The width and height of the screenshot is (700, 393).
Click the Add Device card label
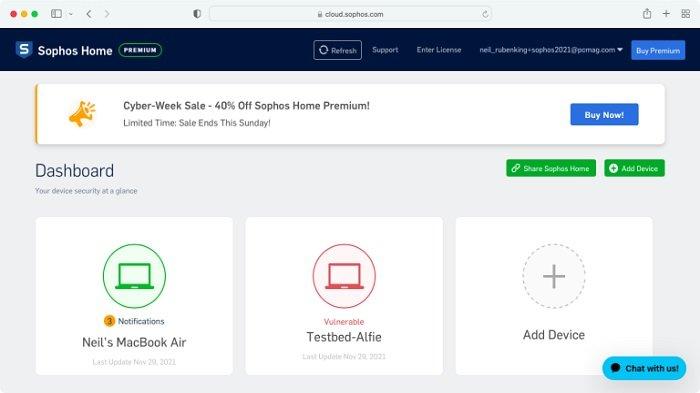554,335
